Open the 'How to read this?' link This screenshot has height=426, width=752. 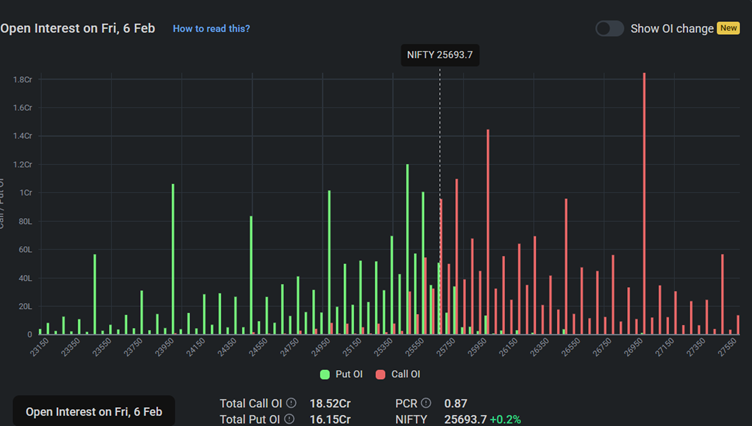pyautogui.click(x=211, y=29)
